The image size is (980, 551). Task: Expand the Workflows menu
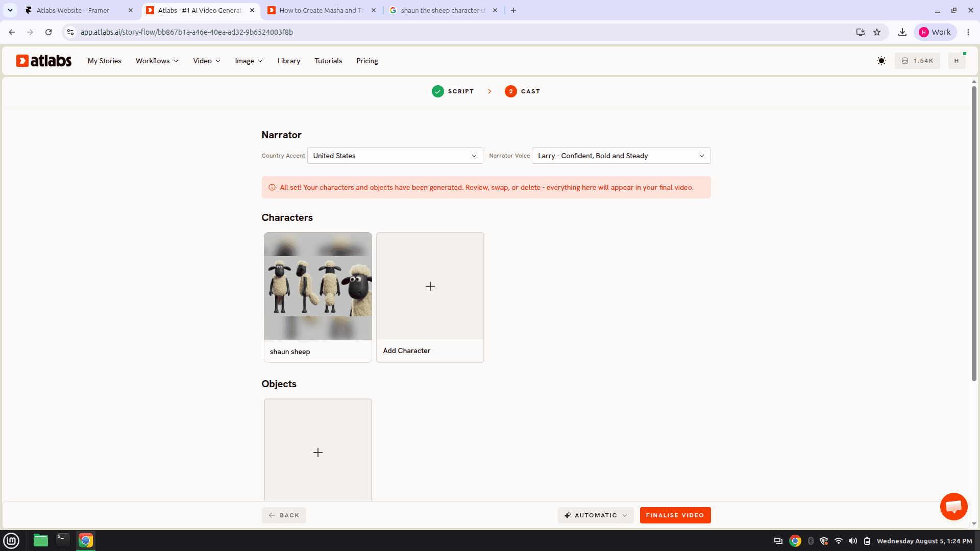157,61
